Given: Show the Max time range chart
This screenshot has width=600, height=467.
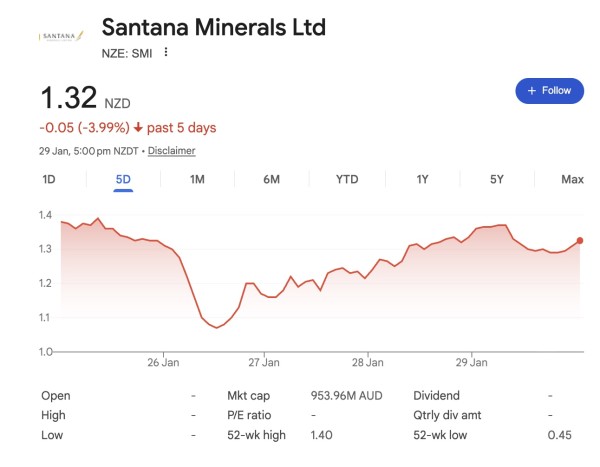Looking at the screenshot, I should pyautogui.click(x=572, y=180).
